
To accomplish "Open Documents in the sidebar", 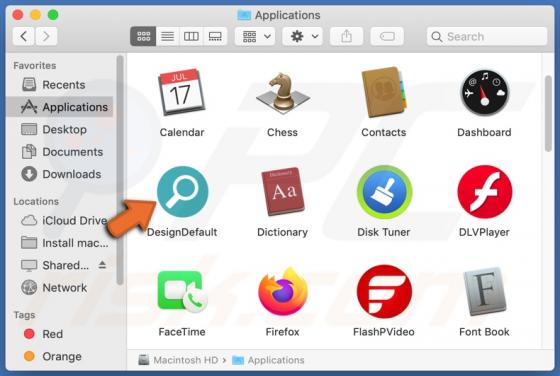I will (60, 152).
